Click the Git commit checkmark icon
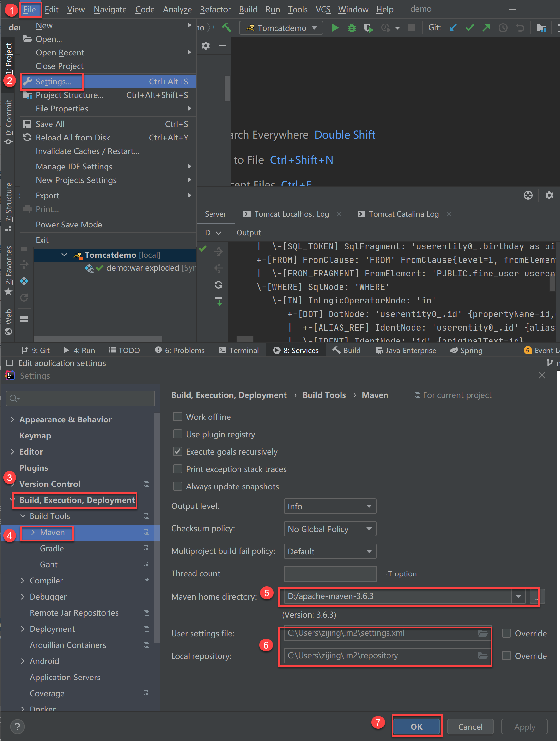Viewport: 560px width, 741px height. coord(470,28)
